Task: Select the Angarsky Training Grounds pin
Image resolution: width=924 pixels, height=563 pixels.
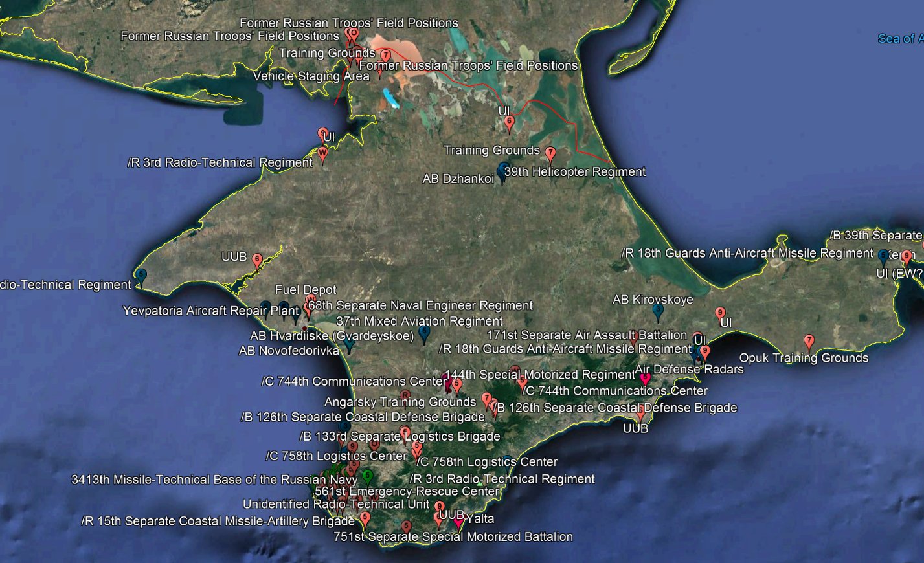Action: (486, 399)
